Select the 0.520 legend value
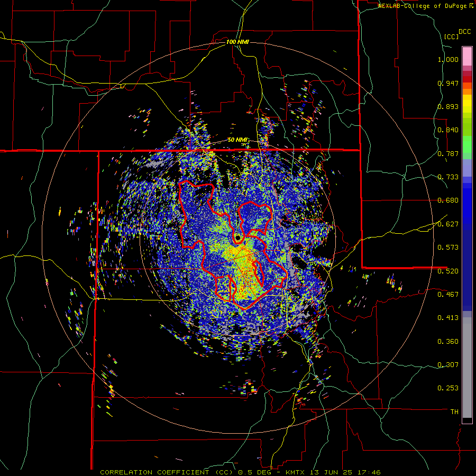 448,271
